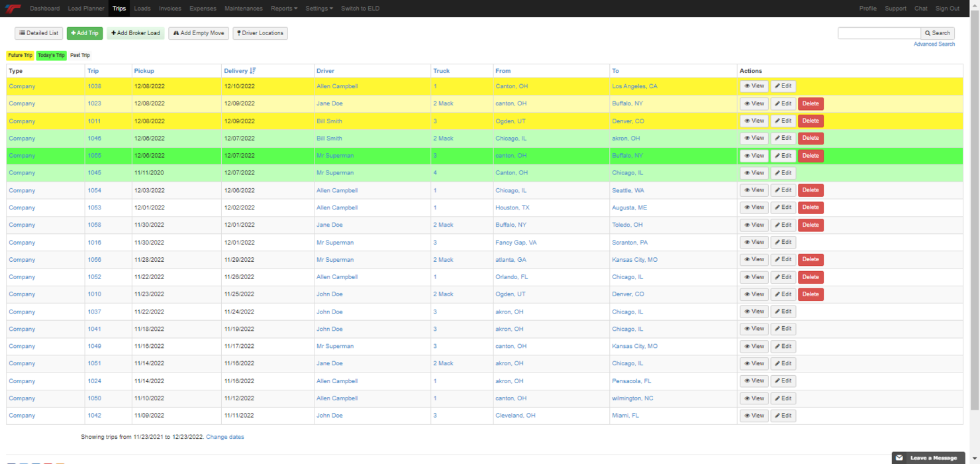Screen dimensions: 980x464
Task: Click the Edit pencil icon for trip 1055
Action: [777, 155]
